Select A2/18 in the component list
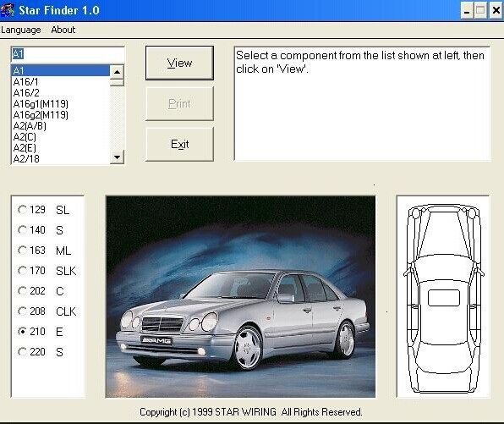Image resolution: width=504 pixels, height=424 pixels. coord(60,158)
